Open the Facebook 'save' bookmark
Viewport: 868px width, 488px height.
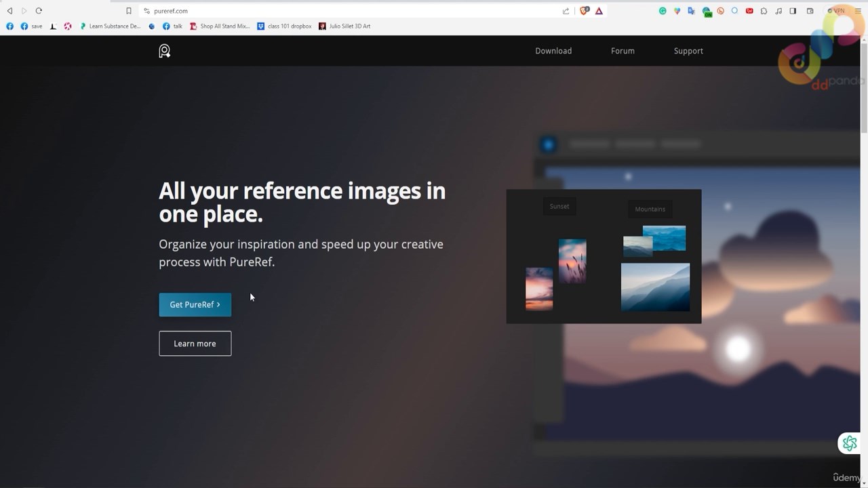pyautogui.click(x=31, y=26)
